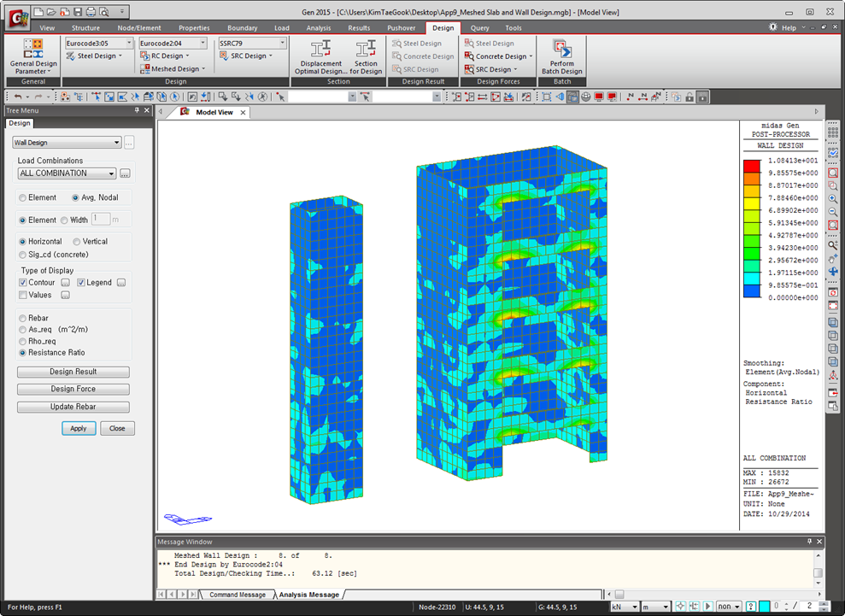Open the Results ribbon tab
This screenshot has height=616, width=845.
[x=359, y=28]
